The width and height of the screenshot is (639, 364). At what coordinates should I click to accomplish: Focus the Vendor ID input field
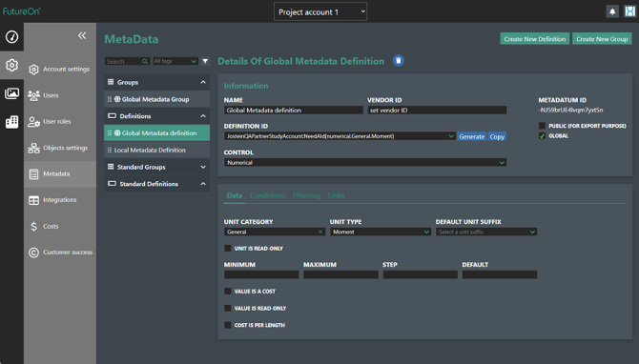(x=437, y=110)
